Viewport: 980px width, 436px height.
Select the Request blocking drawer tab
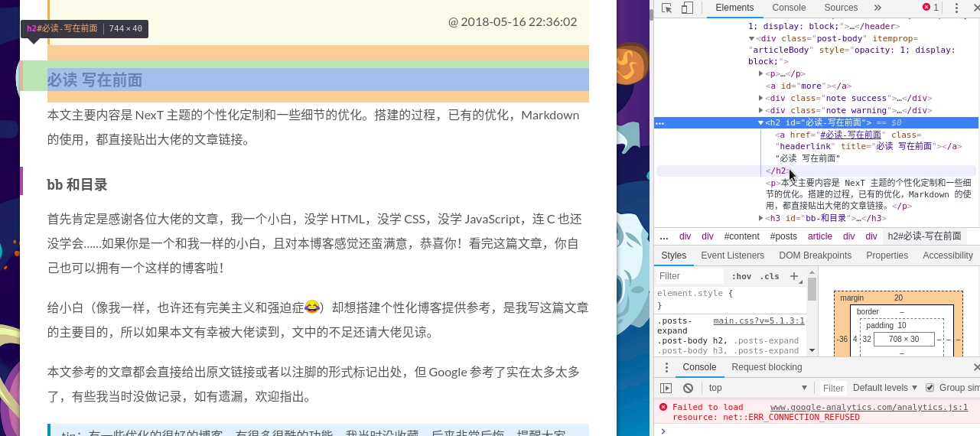click(767, 367)
